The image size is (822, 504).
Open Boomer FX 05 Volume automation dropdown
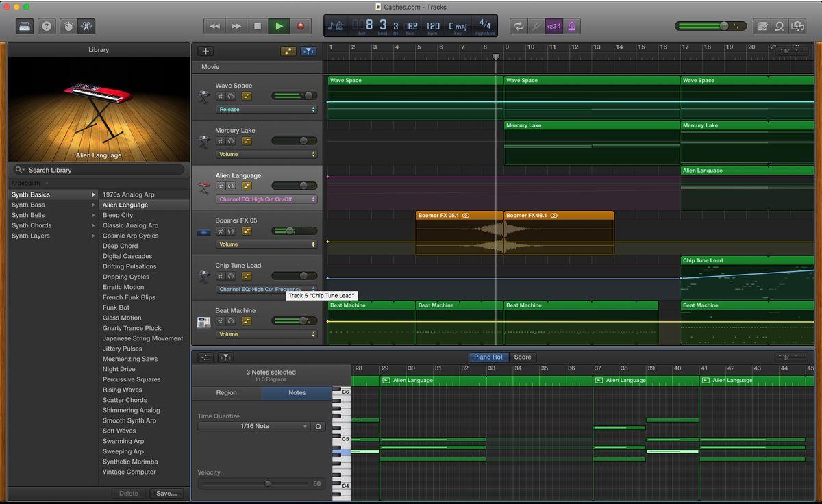pos(266,244)
